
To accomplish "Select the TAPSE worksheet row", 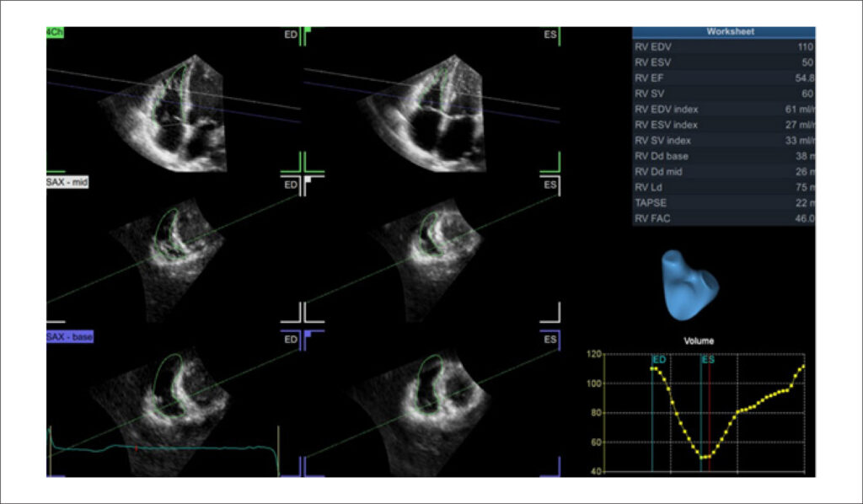I will [x=724, y=203].
